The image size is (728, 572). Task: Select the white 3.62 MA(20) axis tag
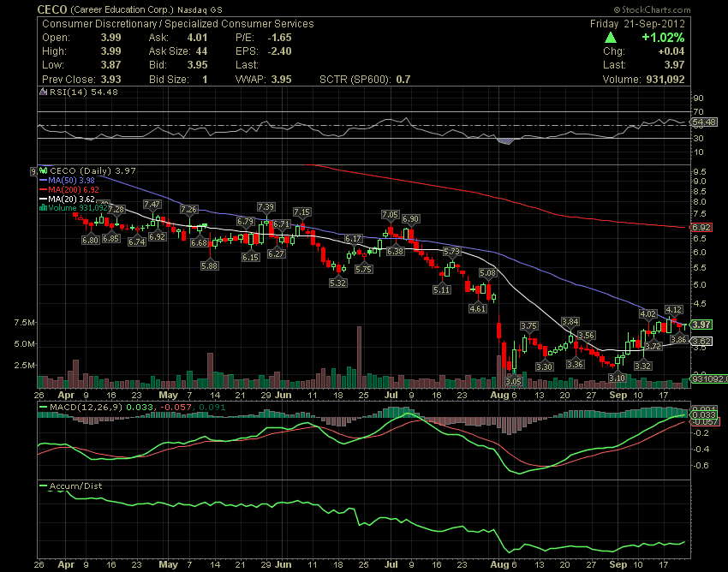pyautogui.click(x=701, y=342)
